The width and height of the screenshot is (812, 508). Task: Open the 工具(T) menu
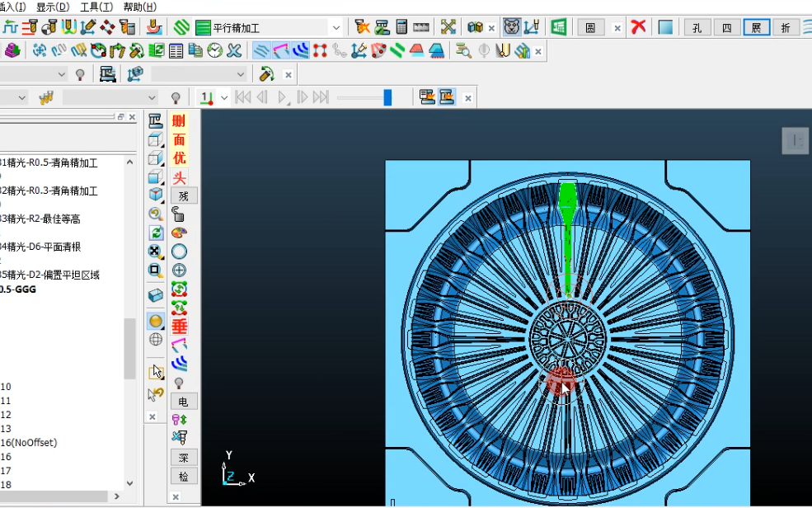pyautogui.click(x=96, y=7)
